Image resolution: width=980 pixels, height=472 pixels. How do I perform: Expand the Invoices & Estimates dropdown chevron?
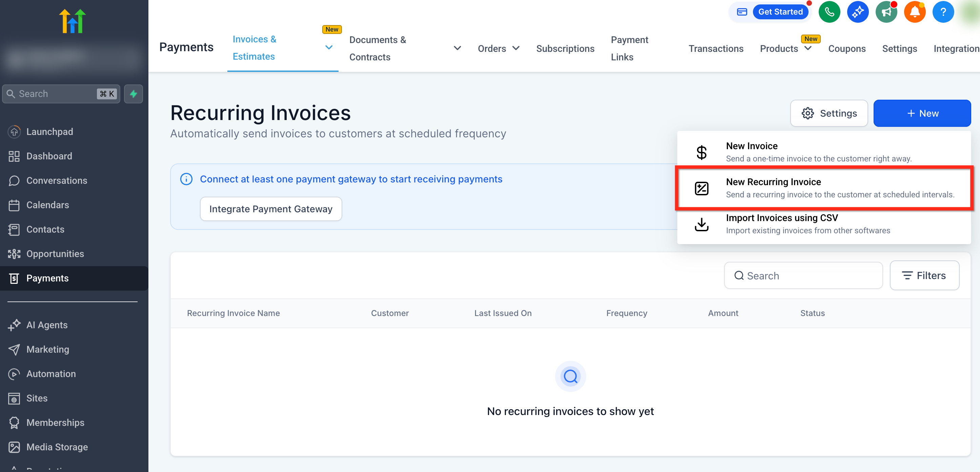click(x=329, y=47)
